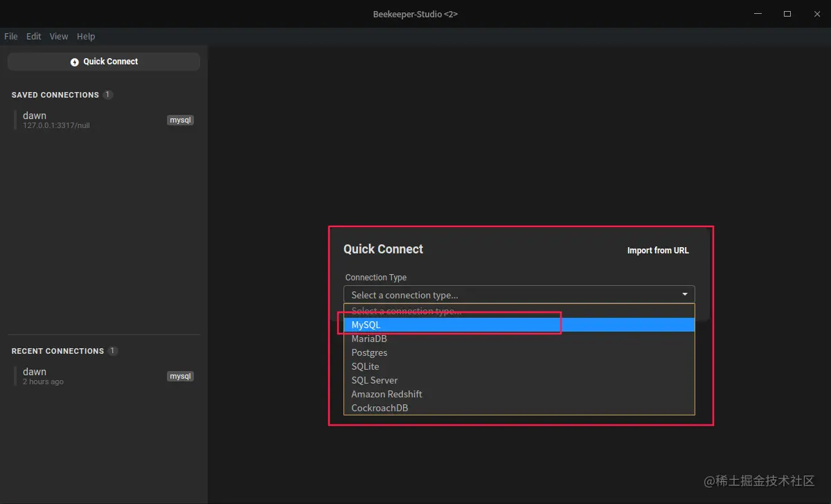Click the saved connections count badge
Viewport: 831px width, 504px height.
108,95
